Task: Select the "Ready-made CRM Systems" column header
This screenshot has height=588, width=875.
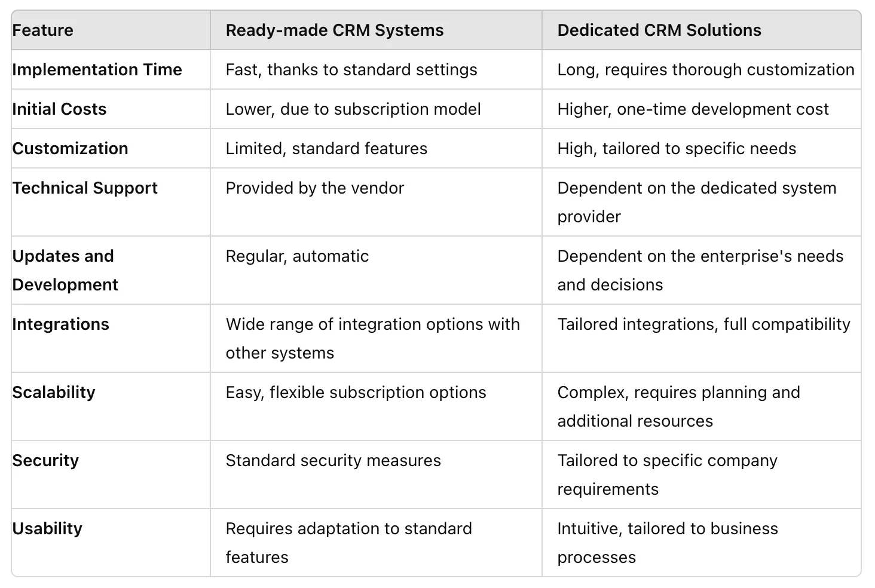Action: 335,30
